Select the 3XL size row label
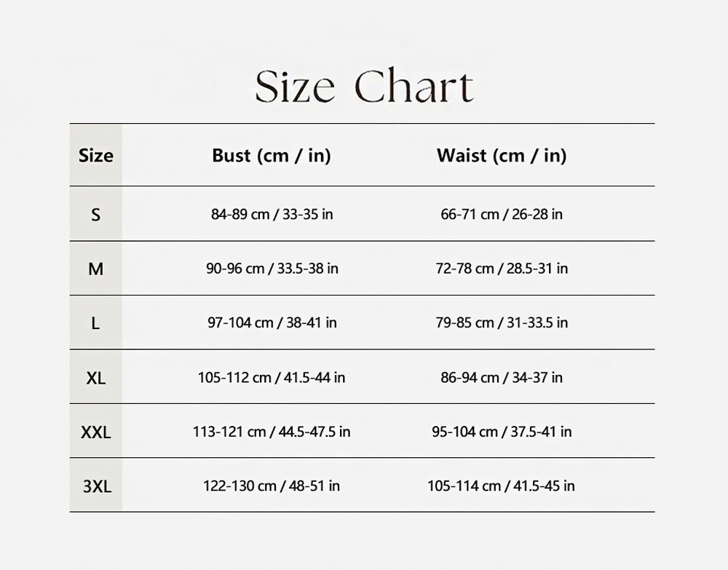 pyautogui.click(x=96, y=486)
